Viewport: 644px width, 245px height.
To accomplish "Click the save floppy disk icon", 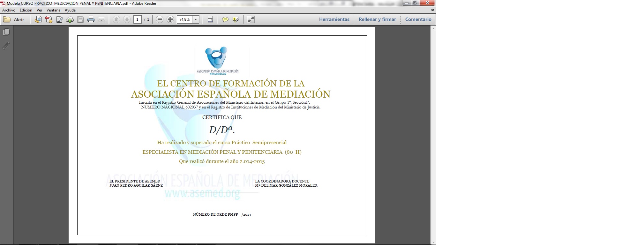I will (80, 19).
